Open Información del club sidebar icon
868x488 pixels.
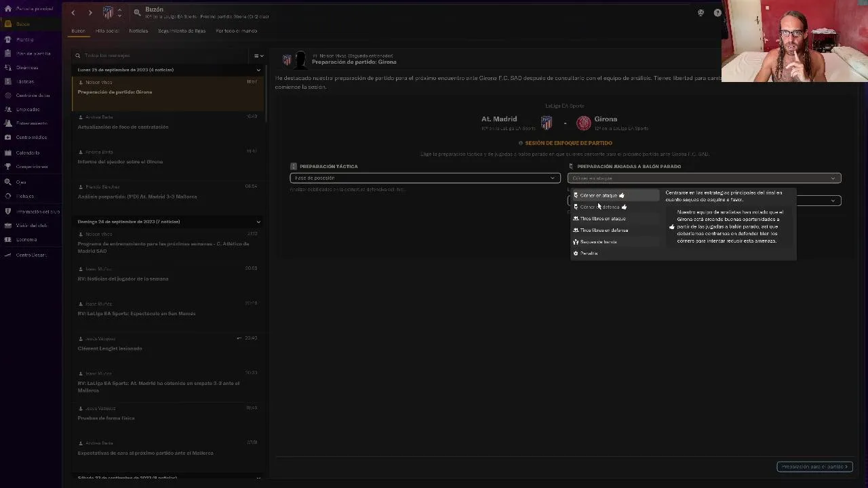7,211
